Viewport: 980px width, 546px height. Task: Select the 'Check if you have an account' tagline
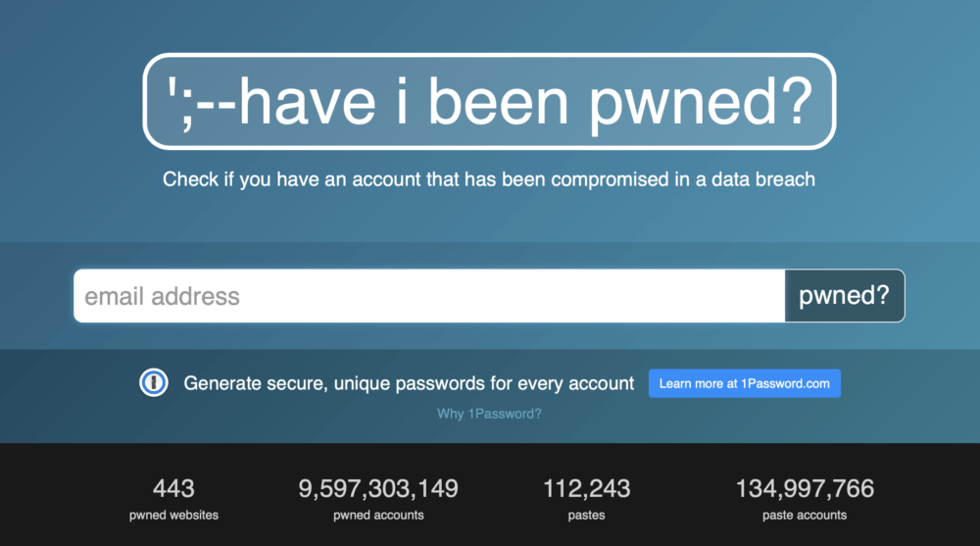(x=488, y=179)
